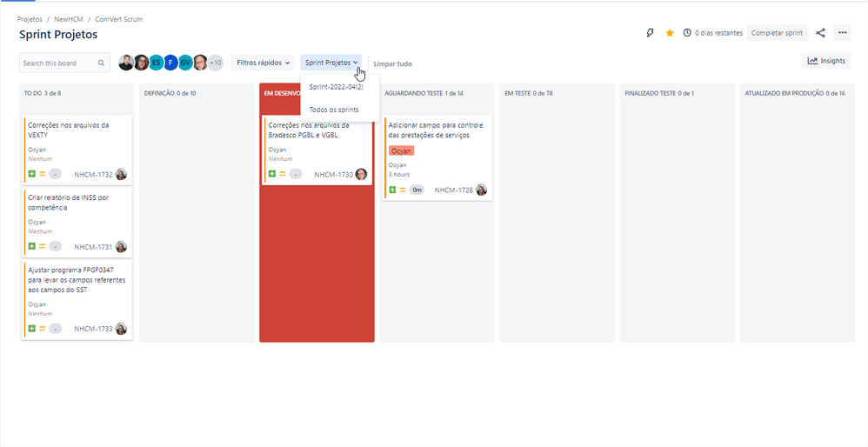Click the 3 hours text on NHCM-1728 card
Screen dimensions: 868x447
(399, 174)
